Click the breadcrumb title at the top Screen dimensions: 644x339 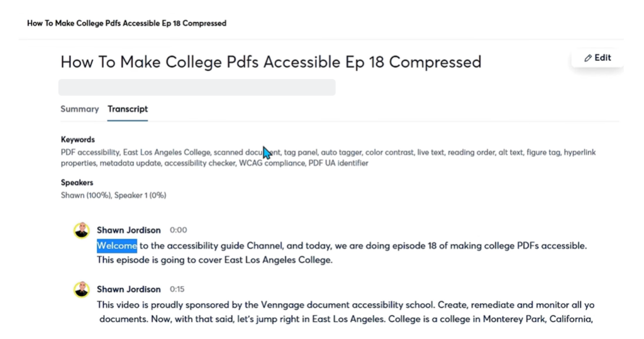[126, 23]
